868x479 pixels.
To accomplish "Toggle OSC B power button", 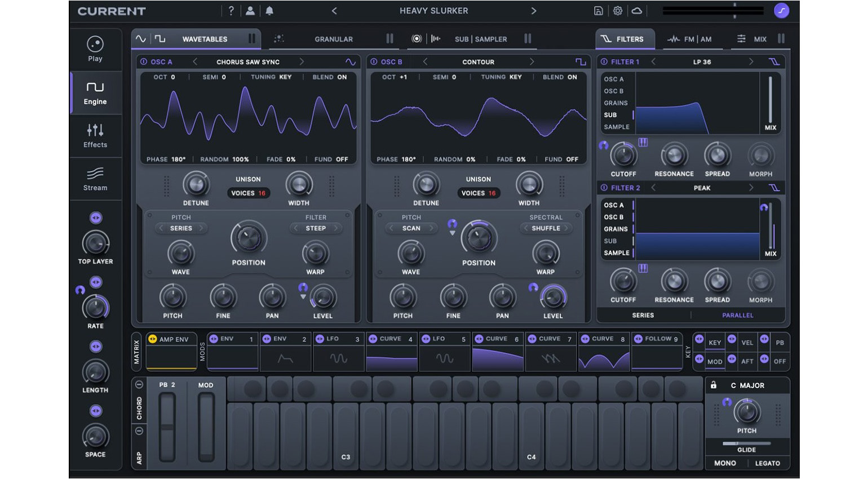I will pyautogui.click(x=374, y=62).
